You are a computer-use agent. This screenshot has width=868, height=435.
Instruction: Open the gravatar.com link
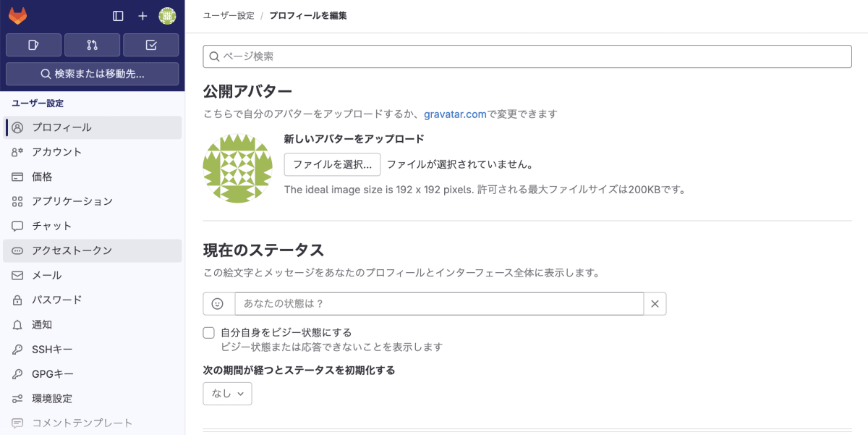pyautogui.click(x=456, y=114)
